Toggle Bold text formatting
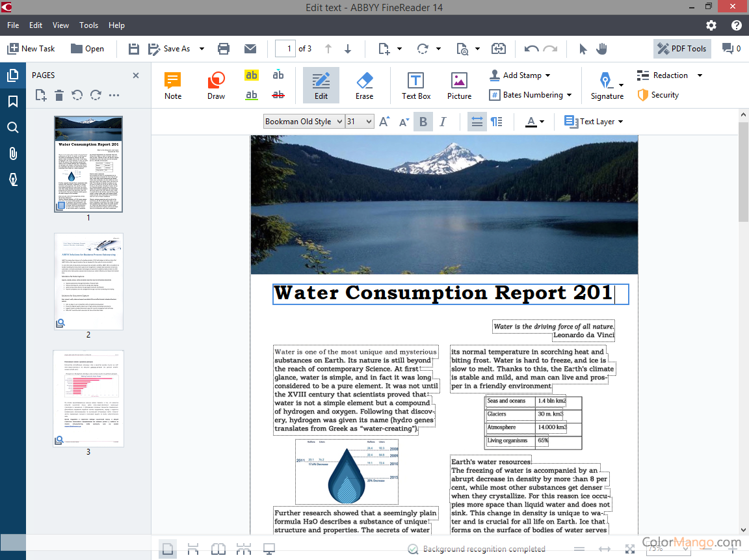Screen dimensions: 749x560 tap(423, 122)
